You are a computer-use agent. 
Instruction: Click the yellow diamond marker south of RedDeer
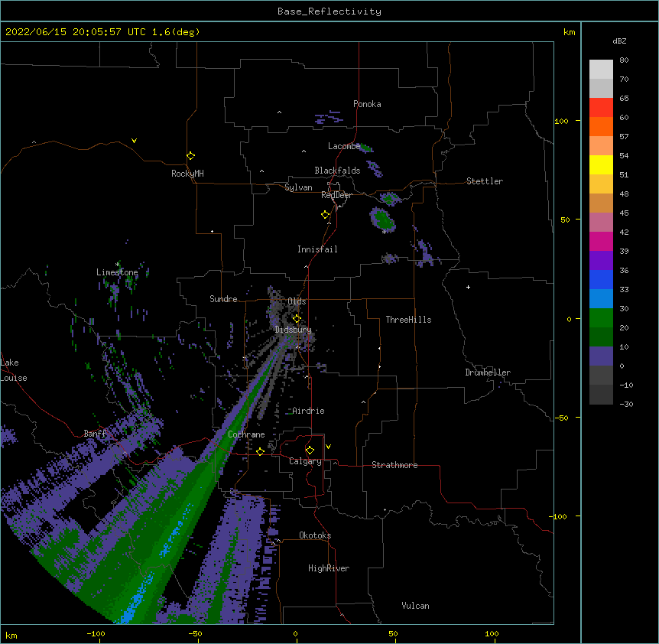pyautogui.click(x=326, y=215)
